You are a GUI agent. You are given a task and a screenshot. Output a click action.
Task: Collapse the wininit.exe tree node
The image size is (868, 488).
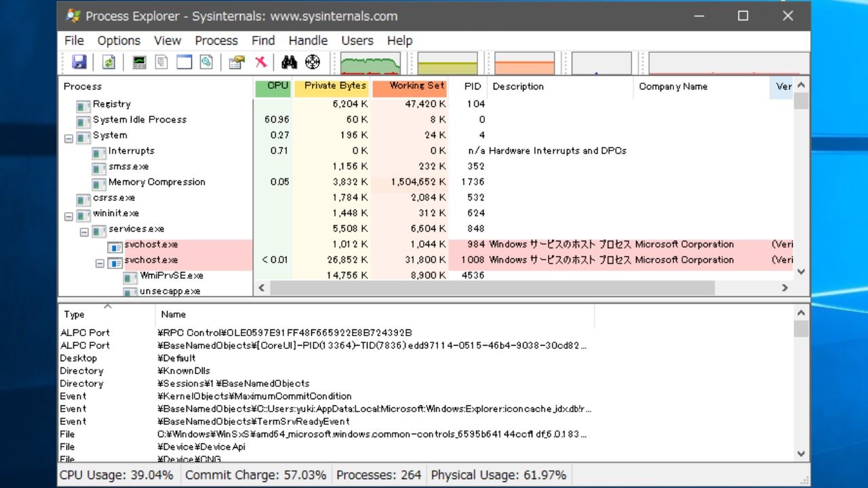pyautogui.click(x=68, y=216)
